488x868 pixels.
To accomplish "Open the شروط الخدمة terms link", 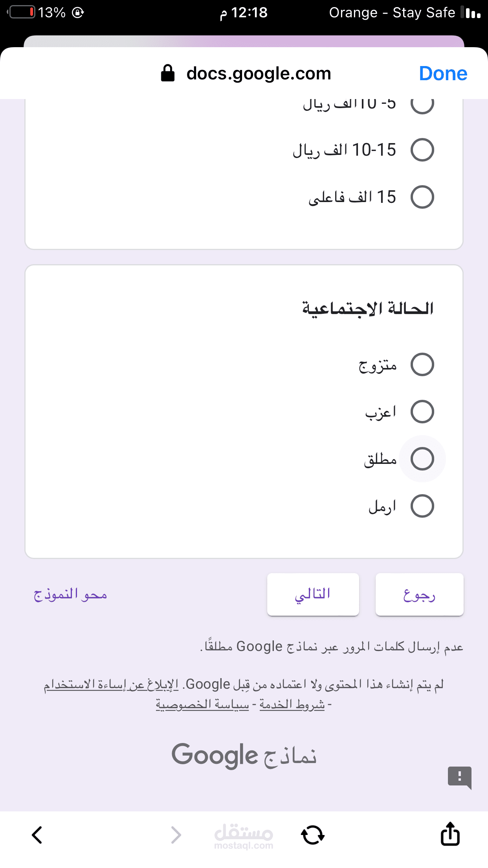I will click(292, 704).
